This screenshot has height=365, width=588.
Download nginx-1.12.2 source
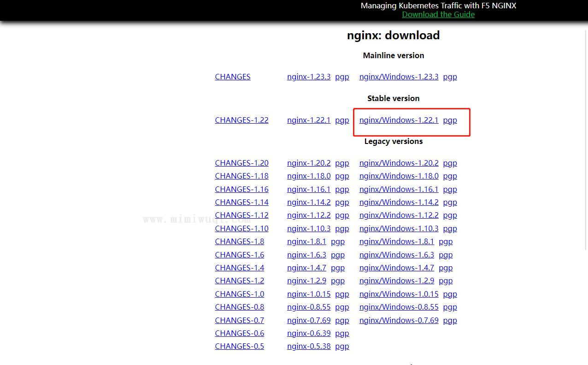(309, 215)
